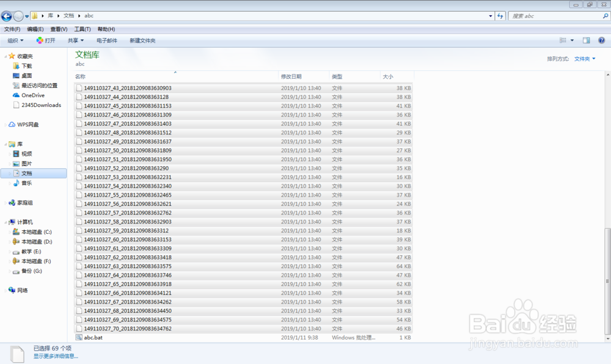Open Help with the question mark icon
The height and width of the screenshot is (364, 611).
click(x=601, y=40)
